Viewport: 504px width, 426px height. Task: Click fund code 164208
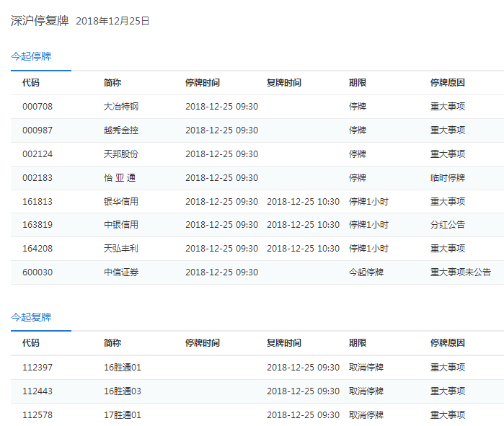37,249
